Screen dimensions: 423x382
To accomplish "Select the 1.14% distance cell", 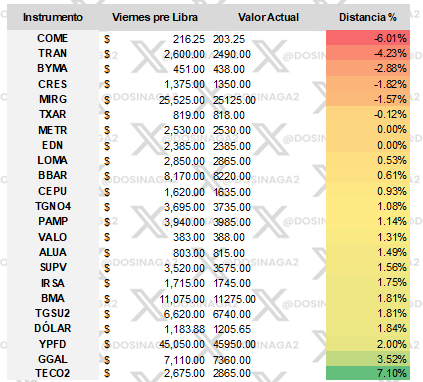I will (368, 222).
